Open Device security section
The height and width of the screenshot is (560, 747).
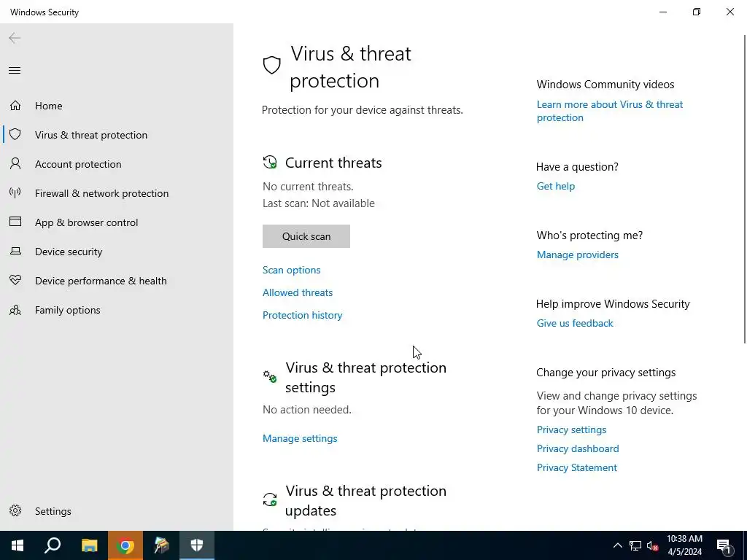[x=69, y=252]
